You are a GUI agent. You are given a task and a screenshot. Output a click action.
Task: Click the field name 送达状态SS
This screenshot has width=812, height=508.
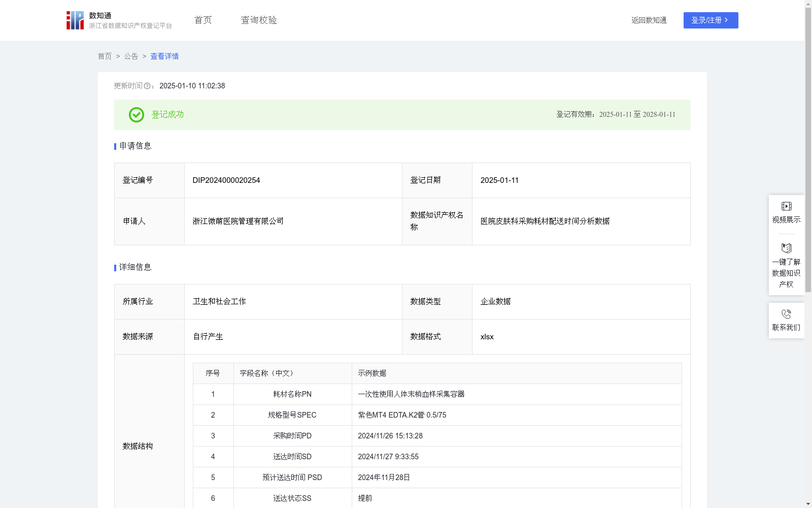click(292, 498)
